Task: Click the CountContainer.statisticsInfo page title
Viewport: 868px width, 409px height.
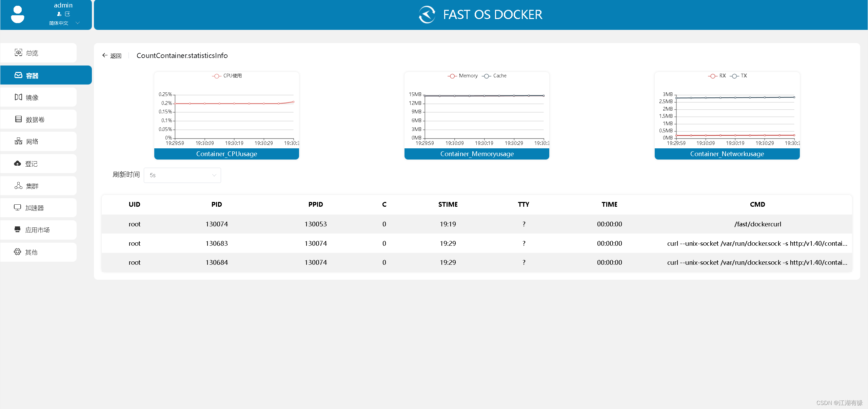Action: (182, 56)
